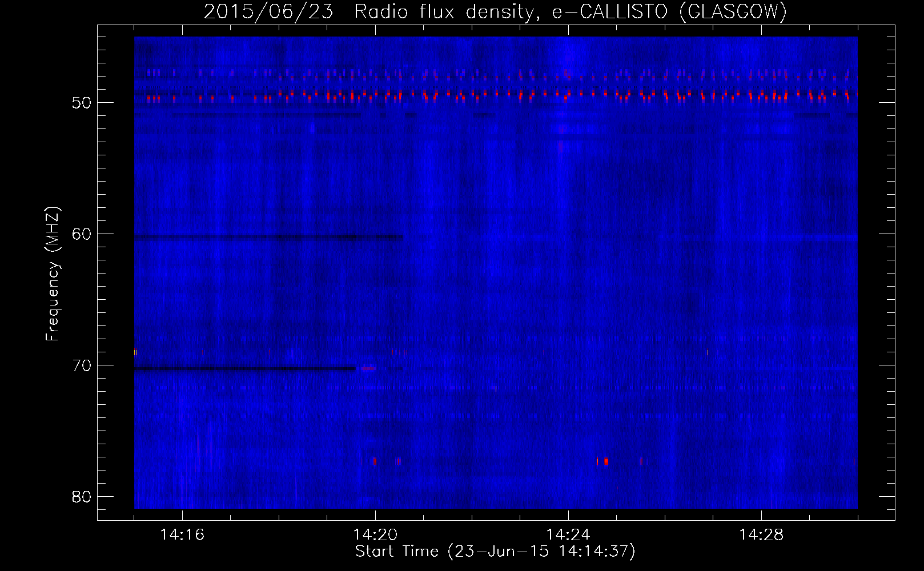Click the red mark near 14:20 at 77 MHz

[375, 461]
